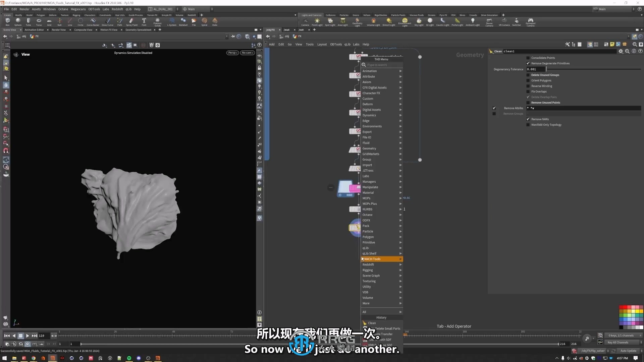This screenshot has width=644, height=362.
Task: Select the L-System shelf tool
Action: pos(172,22)
